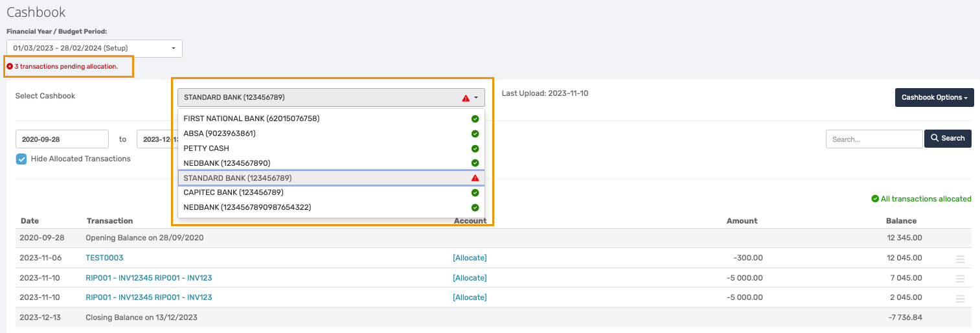Image resolution: width=980 pixels, height=333 pixels.
Task: Select CAPITEC BANK (123456789) from the cashbook list
Action: (331, 192)
